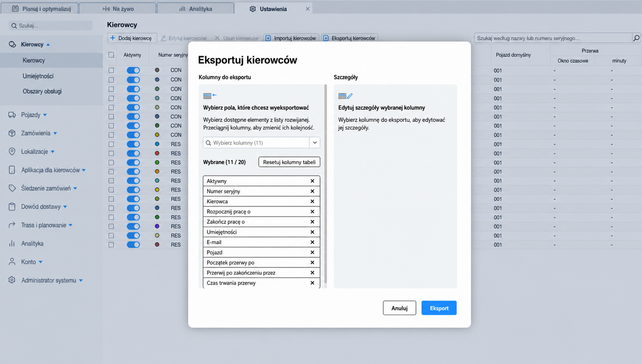
Task: Close the Ustawienia tab with X
Action: pyautogui.click(x=308, y=9)
